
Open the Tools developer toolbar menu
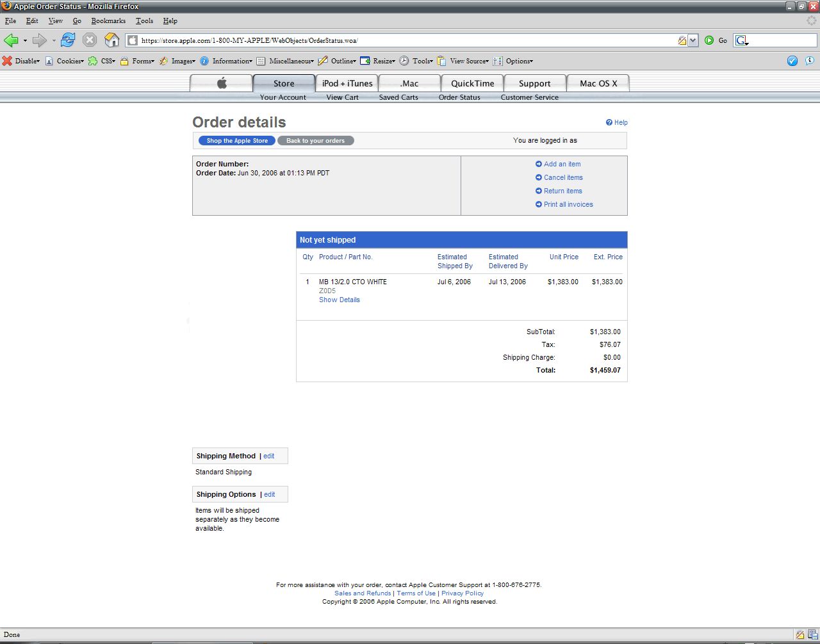[x=416, y=61]
